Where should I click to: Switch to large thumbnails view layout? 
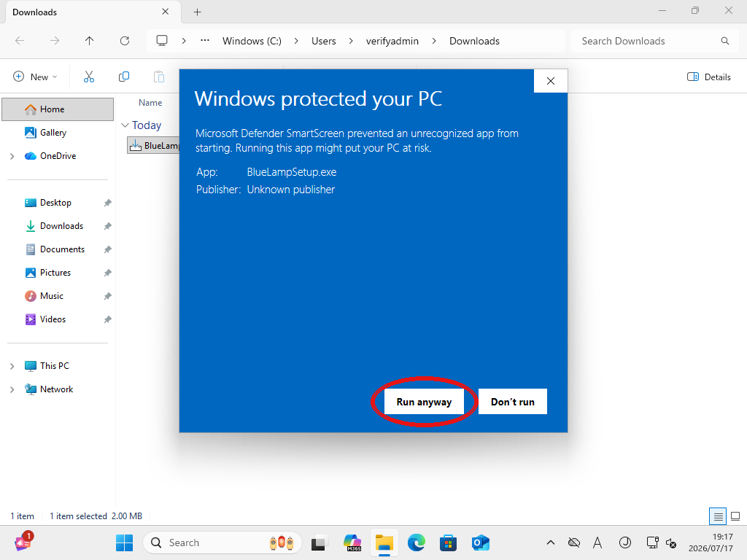pyautogui.click(x=735, y=516)
